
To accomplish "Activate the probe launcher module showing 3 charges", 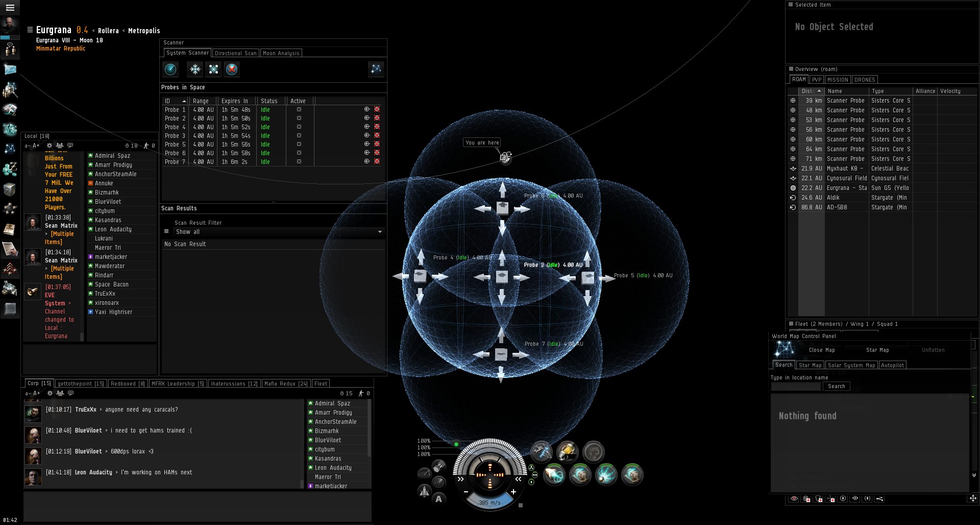I will [567, 451].
